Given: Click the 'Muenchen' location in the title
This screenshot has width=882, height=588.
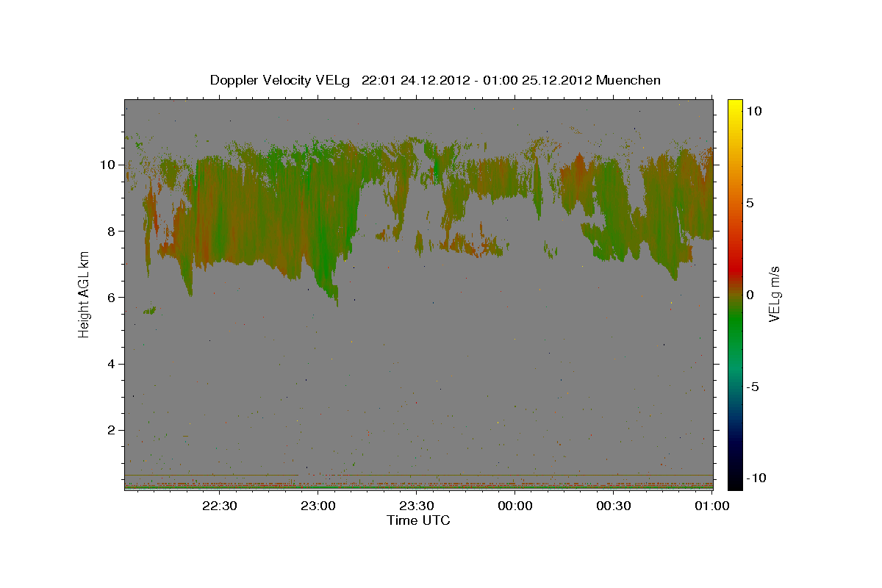Looking at the screenshot, I should 628,80.
